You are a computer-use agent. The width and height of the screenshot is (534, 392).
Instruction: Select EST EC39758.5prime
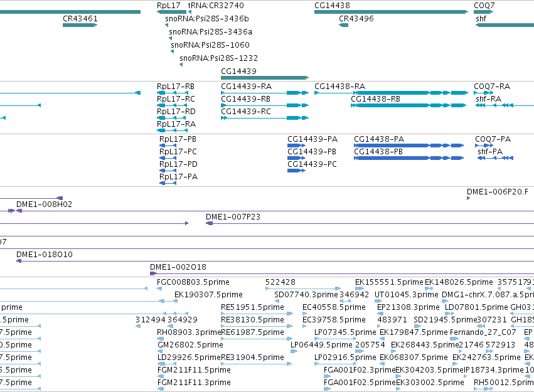coord(334,320)
